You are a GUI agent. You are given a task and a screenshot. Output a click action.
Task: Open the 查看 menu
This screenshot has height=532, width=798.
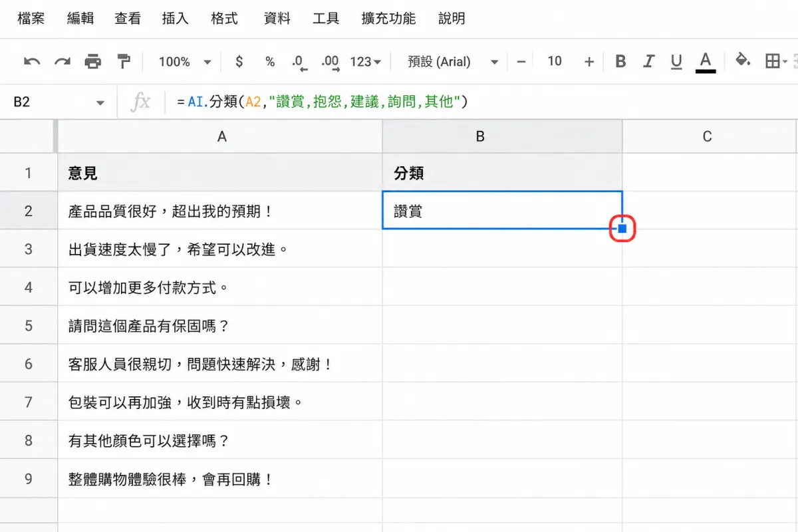click(128, 19)
